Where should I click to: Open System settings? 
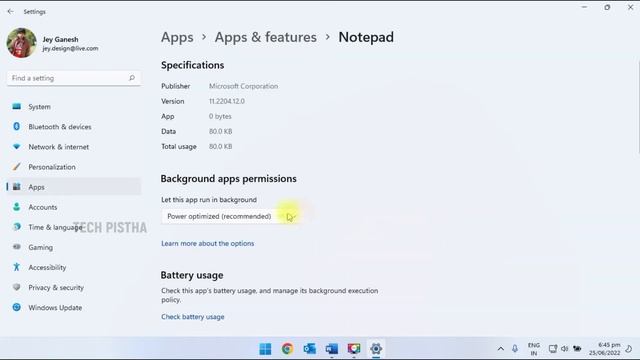[x=74, y=107]
